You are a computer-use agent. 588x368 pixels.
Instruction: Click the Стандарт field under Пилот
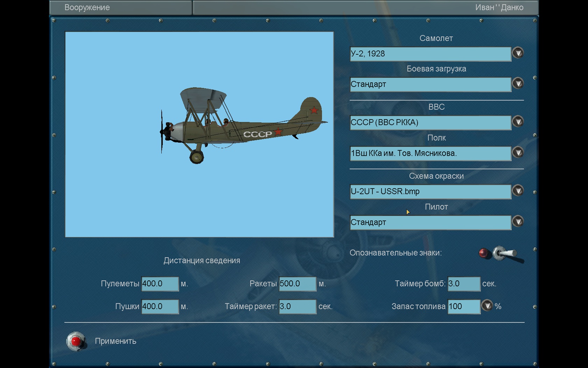click(x=430, y=223)
